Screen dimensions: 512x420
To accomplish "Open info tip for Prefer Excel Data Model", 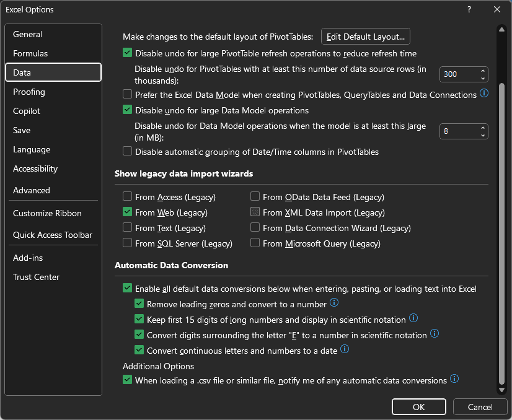I will 484,94.
